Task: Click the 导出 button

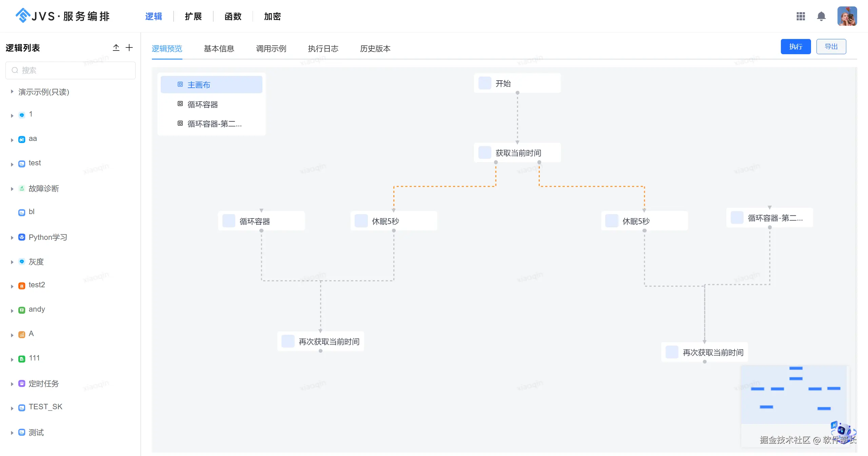Action: click(x=831, y=47)
